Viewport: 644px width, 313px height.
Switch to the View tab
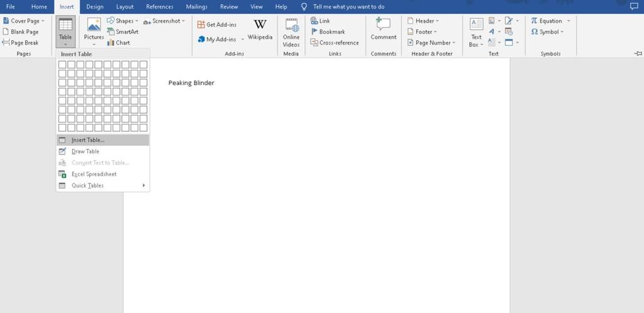[257, 6]
